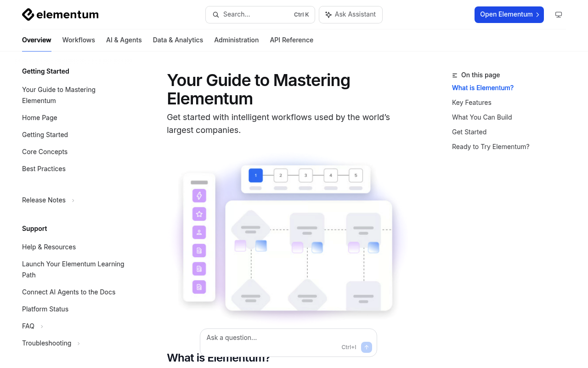
Task: Jump to the Key Features section
Action: tap(472, 103)
